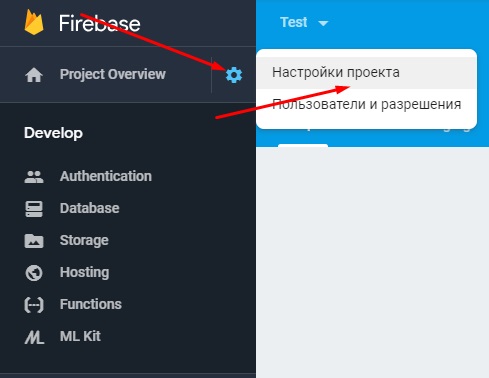The width and height of the screenshot is (489, 378).
Task: Click the Database server icon
Action: tap(34, 209)
